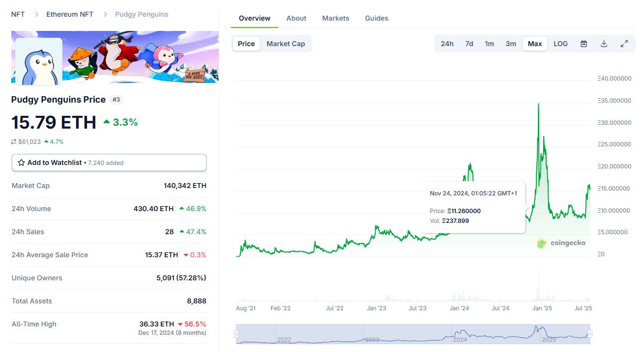Click the All-Time High value 36.33 ETH
The width and height of the screenshot is (644, 352).
pos(157,324)
